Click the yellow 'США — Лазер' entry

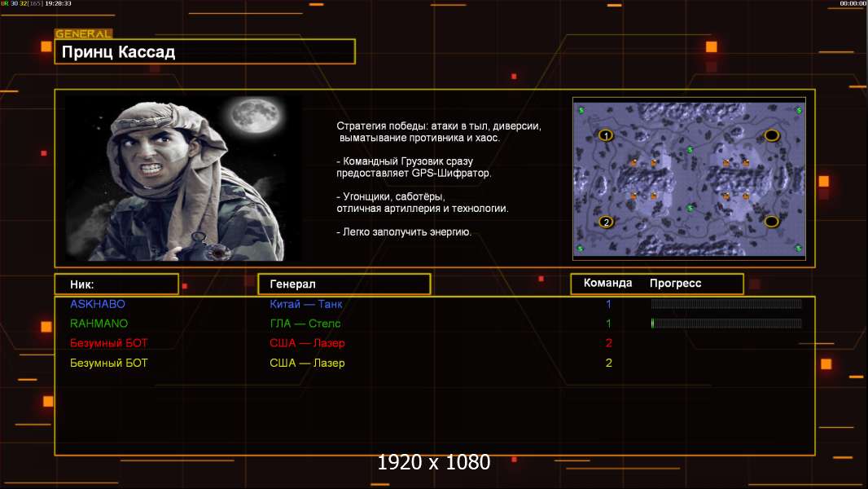click(307, 363)
